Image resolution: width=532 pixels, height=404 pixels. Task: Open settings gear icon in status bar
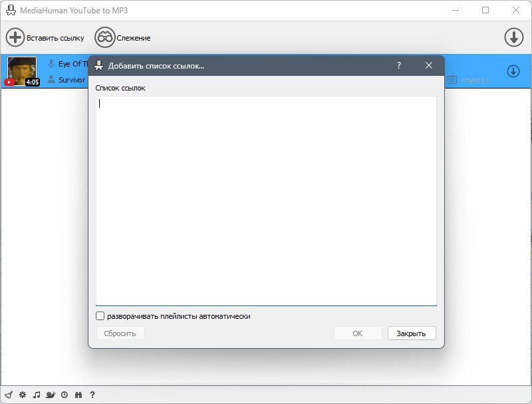(23, 395)
